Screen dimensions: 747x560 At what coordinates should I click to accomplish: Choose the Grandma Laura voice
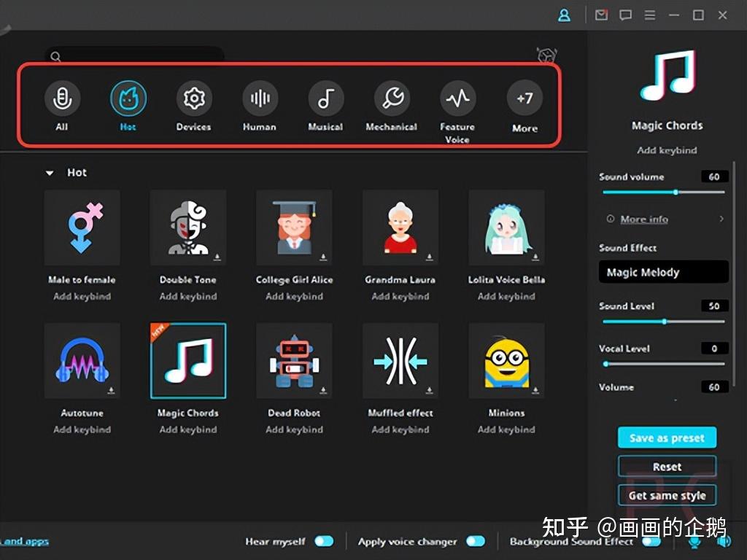point(400,227)
